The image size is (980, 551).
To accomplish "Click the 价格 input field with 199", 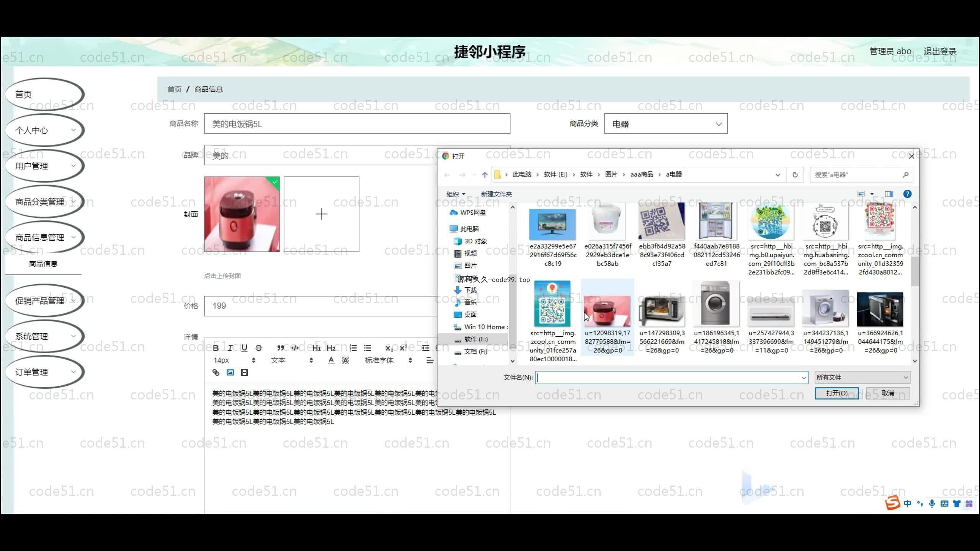I will (321, 306).
